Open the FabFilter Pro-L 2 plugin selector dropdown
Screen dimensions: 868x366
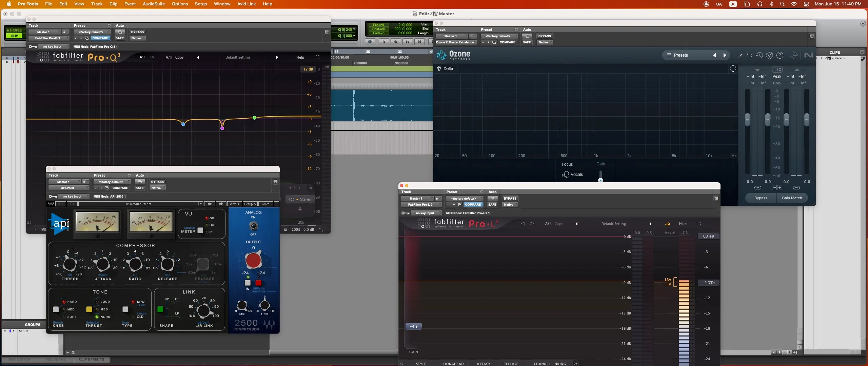pos(421,205)
